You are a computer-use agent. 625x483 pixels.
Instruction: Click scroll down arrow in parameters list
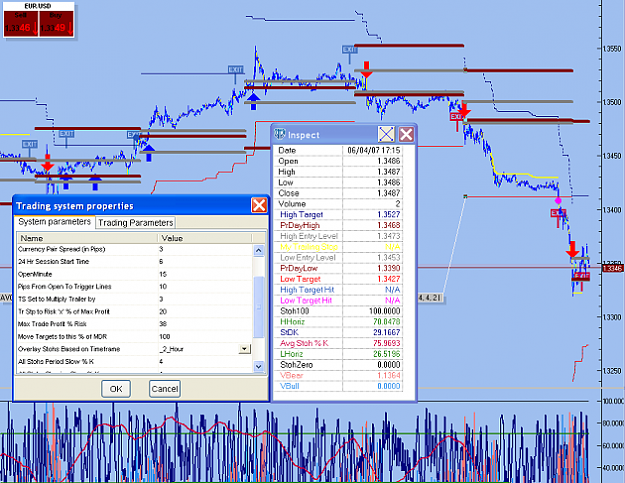click(258, 366)
